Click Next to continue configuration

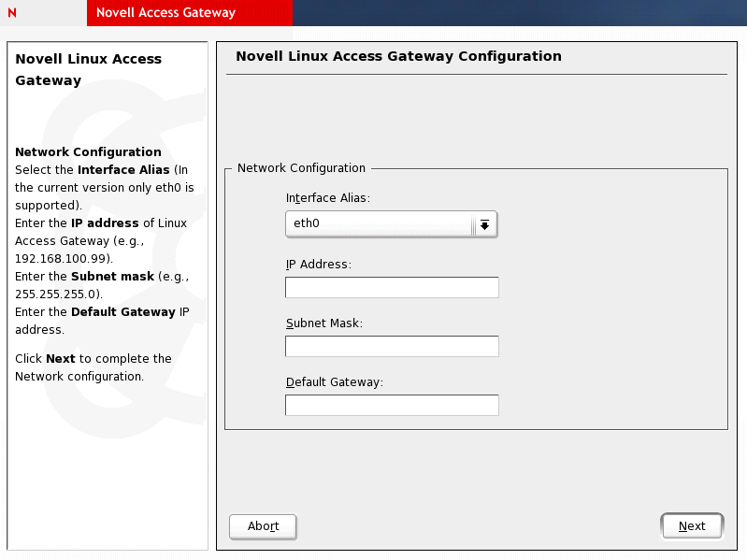pyautogui.click(x=691, y=526)
